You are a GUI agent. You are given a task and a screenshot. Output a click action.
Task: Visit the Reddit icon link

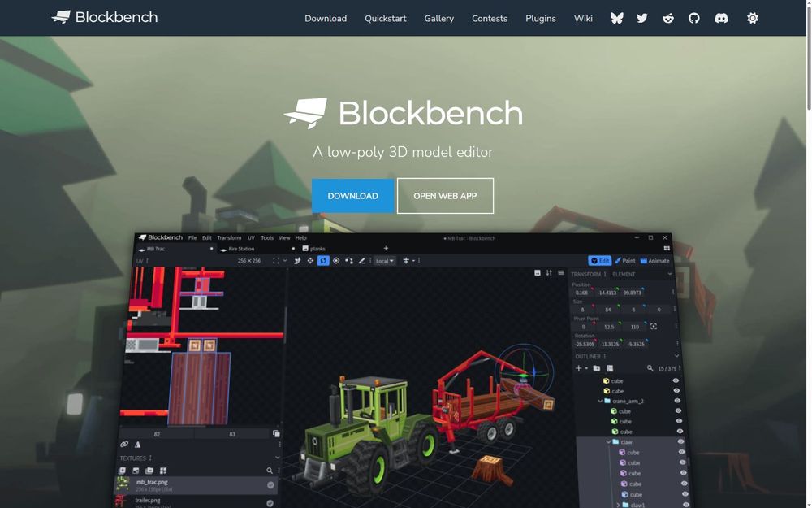pos(668,18)
